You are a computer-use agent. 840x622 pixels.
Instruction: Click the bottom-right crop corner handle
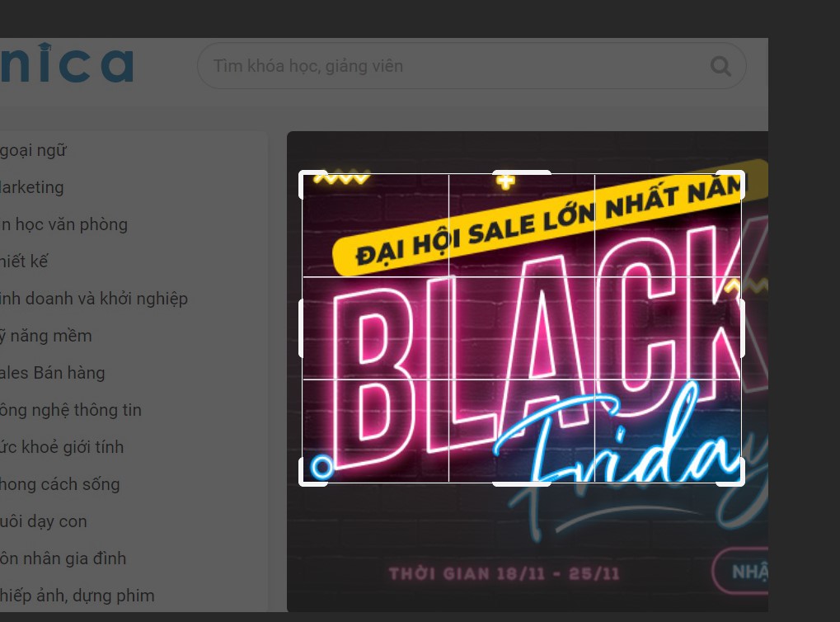pos(741,481)
